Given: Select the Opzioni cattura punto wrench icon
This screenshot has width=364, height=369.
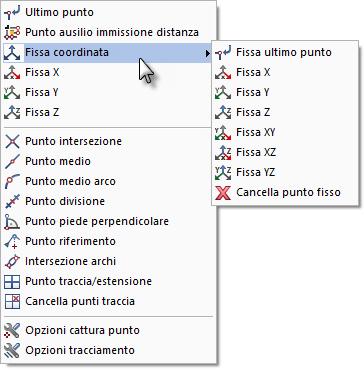Looking at the screenshot, I should 12,331.
